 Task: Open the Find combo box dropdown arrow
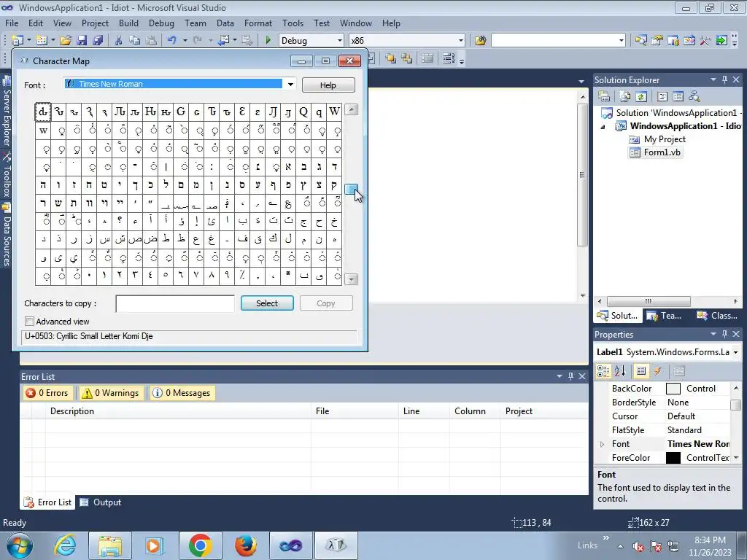[x=621, y=41]
